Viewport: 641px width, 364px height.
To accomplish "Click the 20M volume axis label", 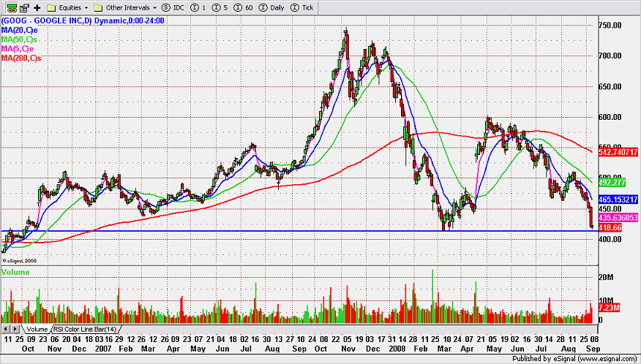I will click(x=606, y=278).
